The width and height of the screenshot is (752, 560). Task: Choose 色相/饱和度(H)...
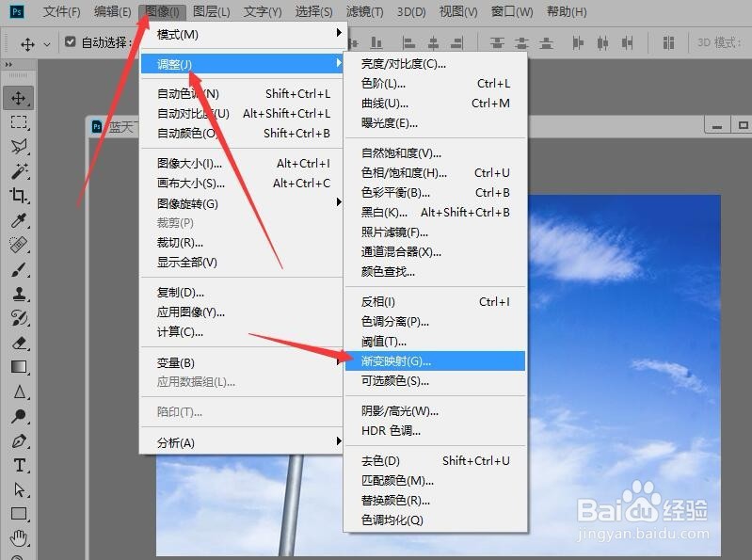pyautogui.click(x=435, y=172)
